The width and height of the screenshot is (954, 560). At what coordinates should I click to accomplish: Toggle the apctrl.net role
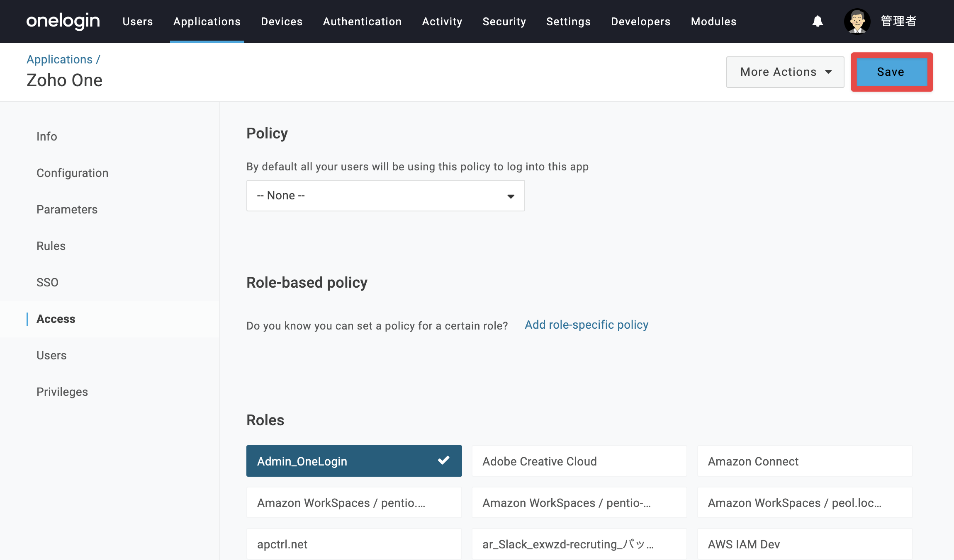(x=354, y=544)
